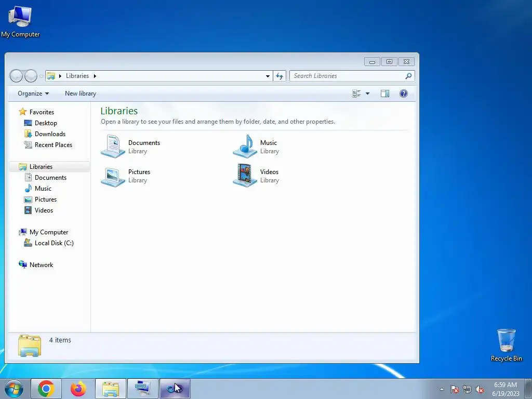The image size is (532, 399).
Task: Select the Network icon in navigation pane
Action: [23, 264]
